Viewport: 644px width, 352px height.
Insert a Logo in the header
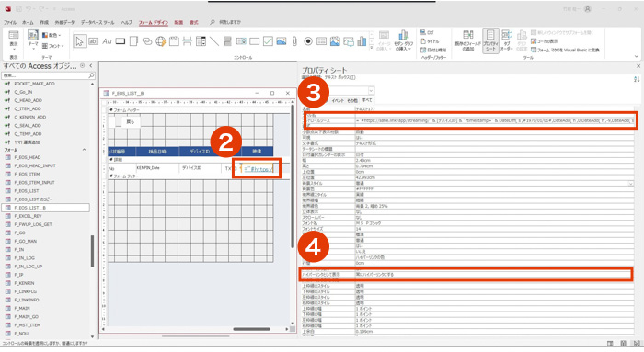[428, 32]
